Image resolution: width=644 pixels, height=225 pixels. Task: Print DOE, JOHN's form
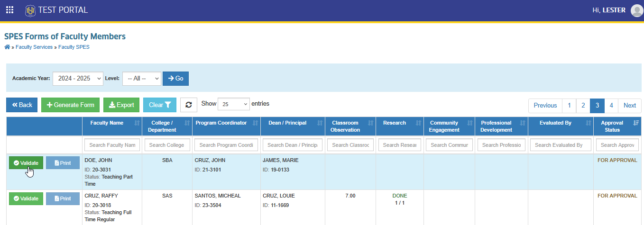click(63, 163)
